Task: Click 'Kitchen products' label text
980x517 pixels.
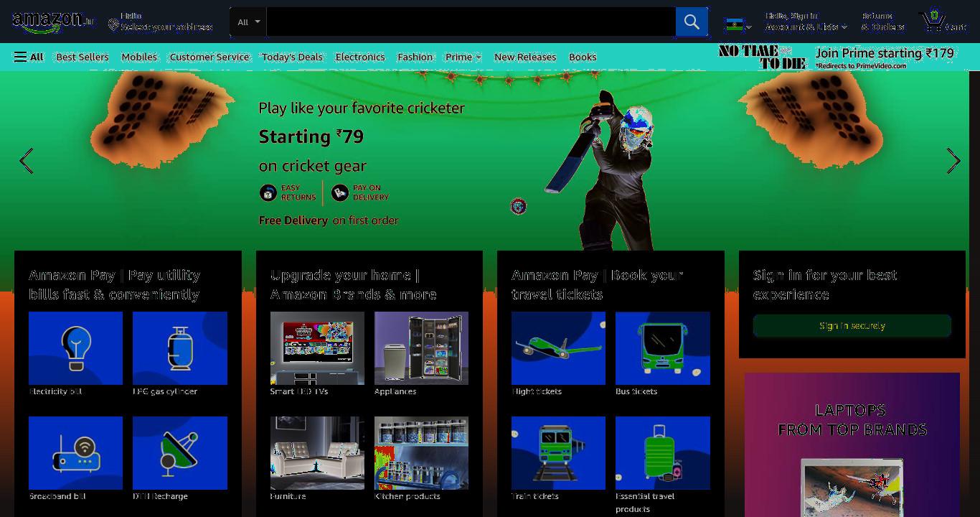Action: click(x=407, y=496)
